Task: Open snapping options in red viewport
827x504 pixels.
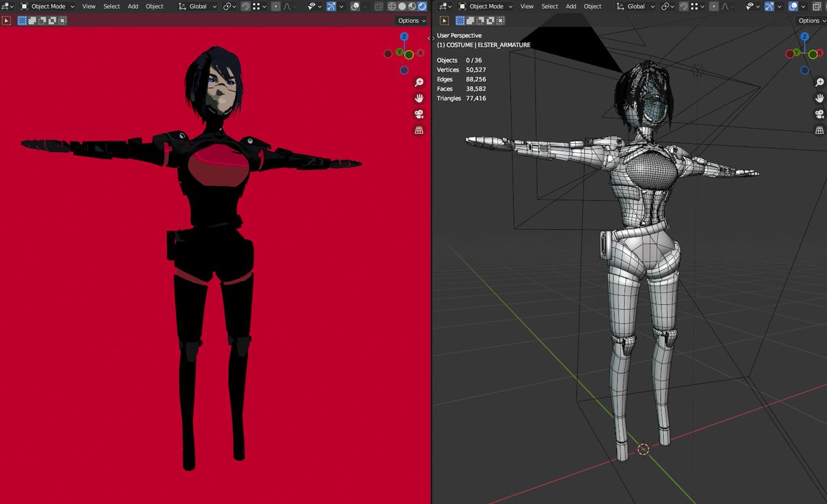Action: tap(260, 6)
